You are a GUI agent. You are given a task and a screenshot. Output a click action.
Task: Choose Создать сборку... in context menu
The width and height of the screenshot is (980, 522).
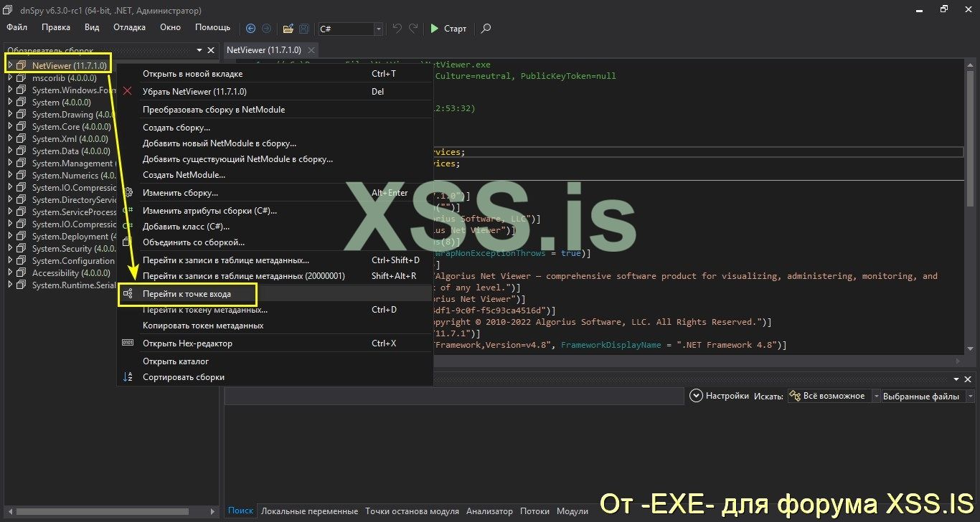275,128
